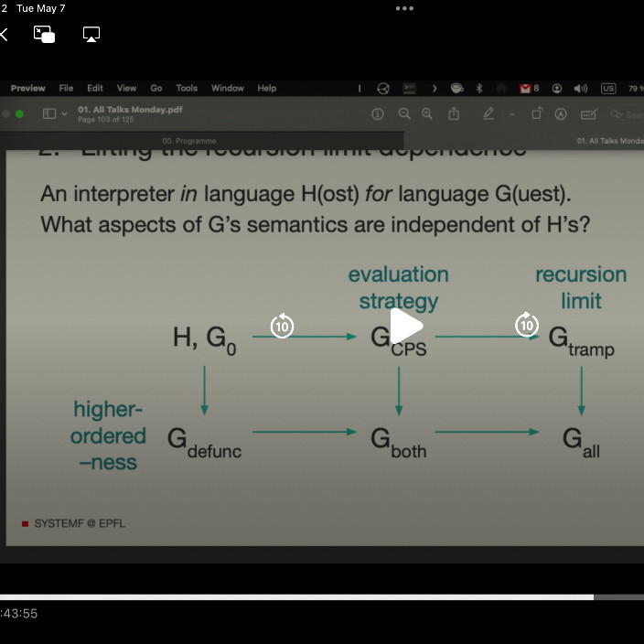Tap the back chevron to exit the video

click(5, 35)
